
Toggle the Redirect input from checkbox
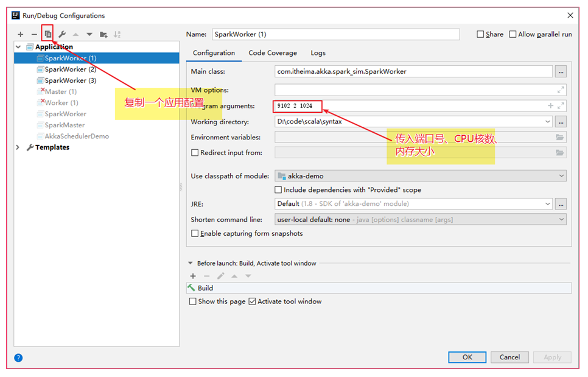tap(195, 153)
